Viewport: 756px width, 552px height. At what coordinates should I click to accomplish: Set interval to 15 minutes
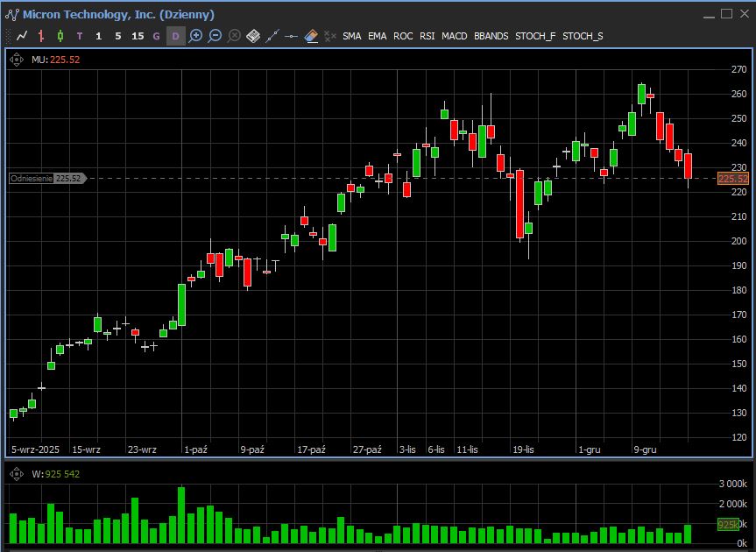tap(138, 36)
